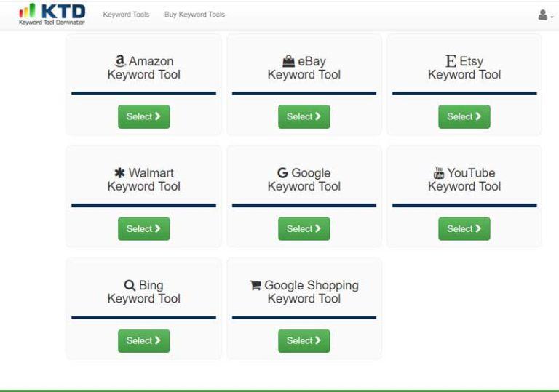Click the Google 'G' icon
Image resolution: width=559 pixels, height=392 pixels.
coord(282,173)
